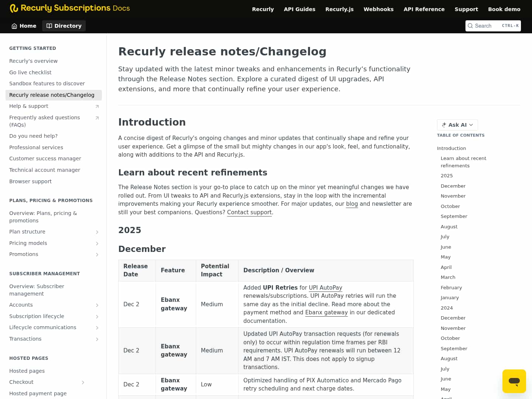Click the search magnifier icon

point(470,26)
